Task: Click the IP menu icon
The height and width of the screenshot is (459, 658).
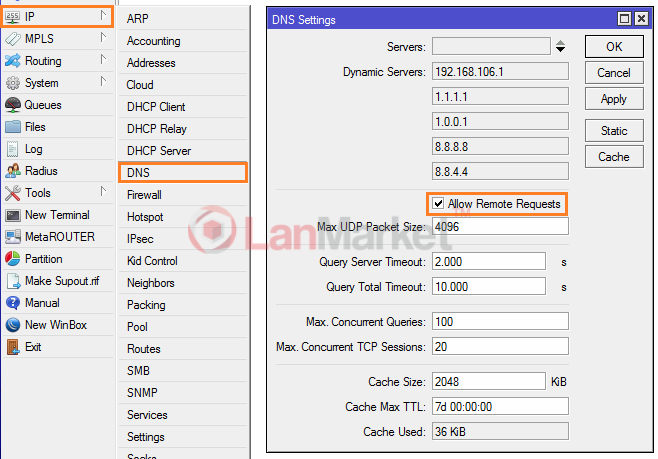Action: click(x=13, y=17)
